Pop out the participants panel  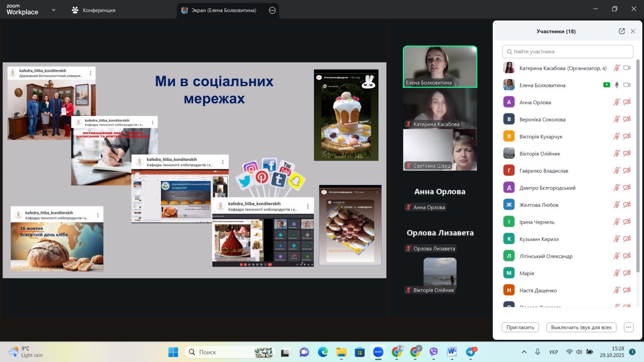pyautogui.click(x=621, y=31)
